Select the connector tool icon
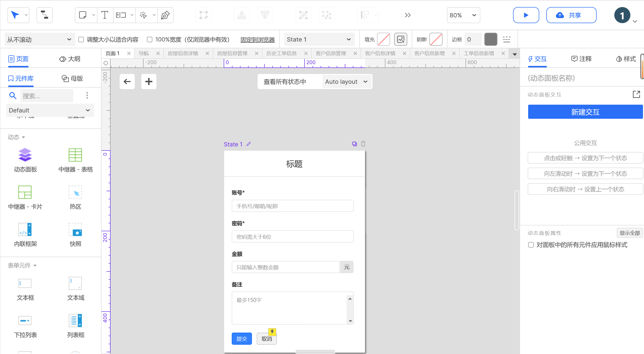Image resolution: width=644 pixels, height=354 pixels. 45,15
